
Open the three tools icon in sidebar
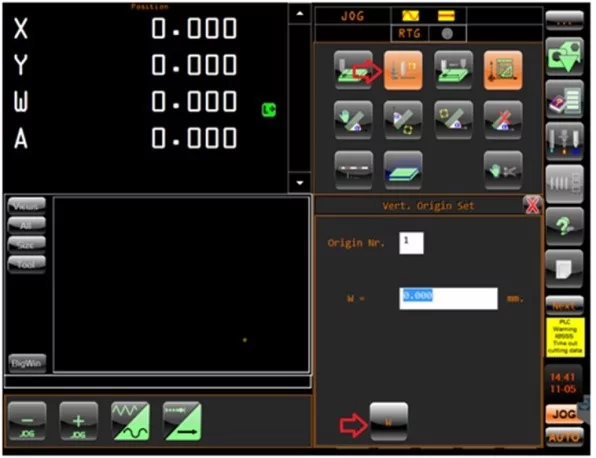pyautogui.click(x=564, y=142)
